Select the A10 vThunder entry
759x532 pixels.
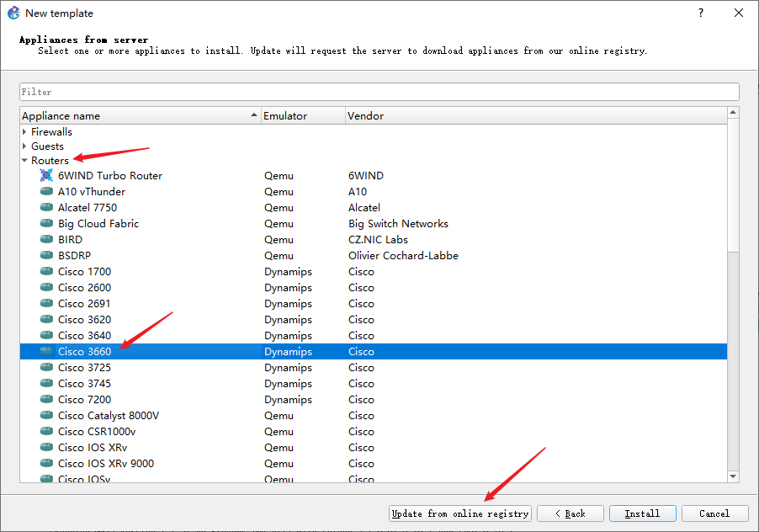92,191
